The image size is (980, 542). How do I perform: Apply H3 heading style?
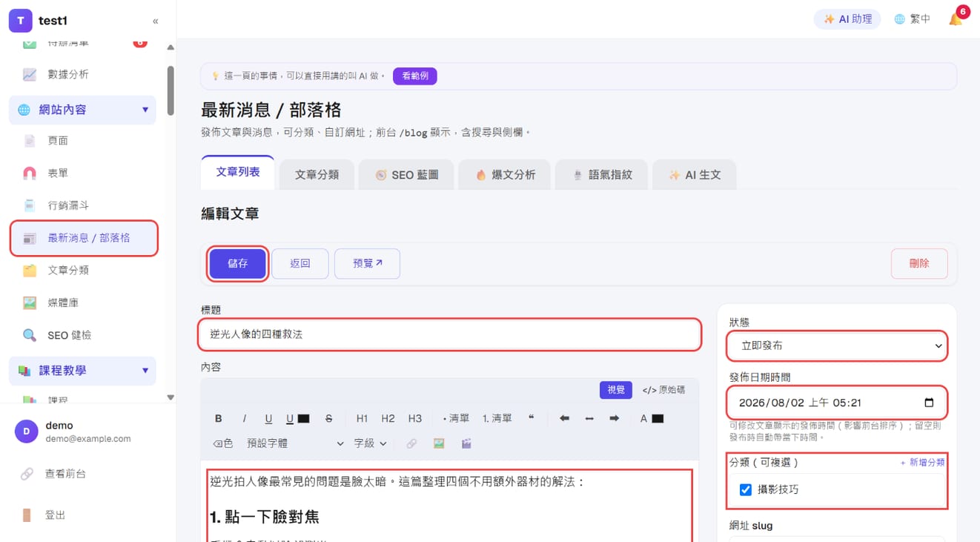pos(415,418)
